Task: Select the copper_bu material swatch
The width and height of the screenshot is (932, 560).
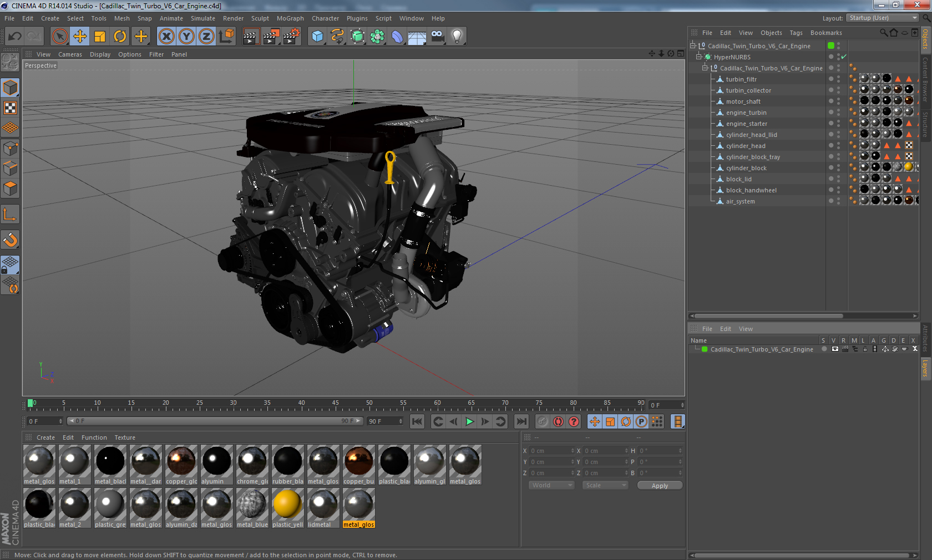Action: coord(358,465)
